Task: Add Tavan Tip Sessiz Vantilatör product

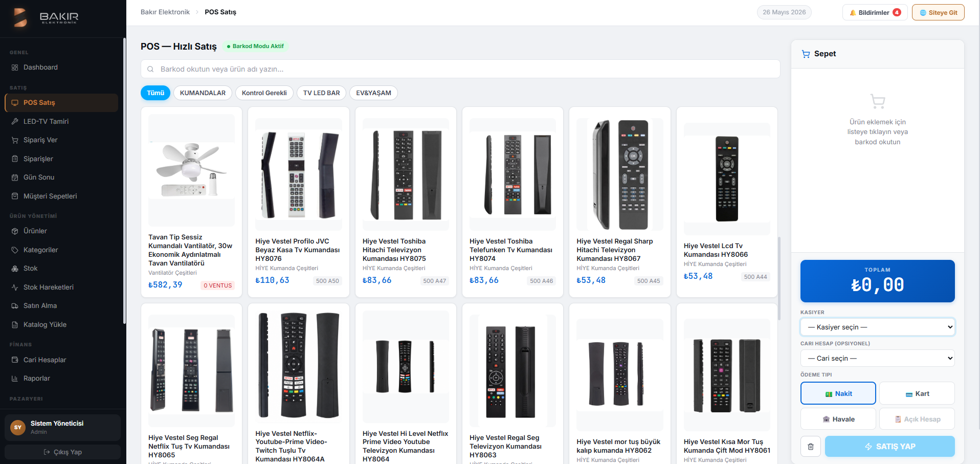Action: coord(191,202)
